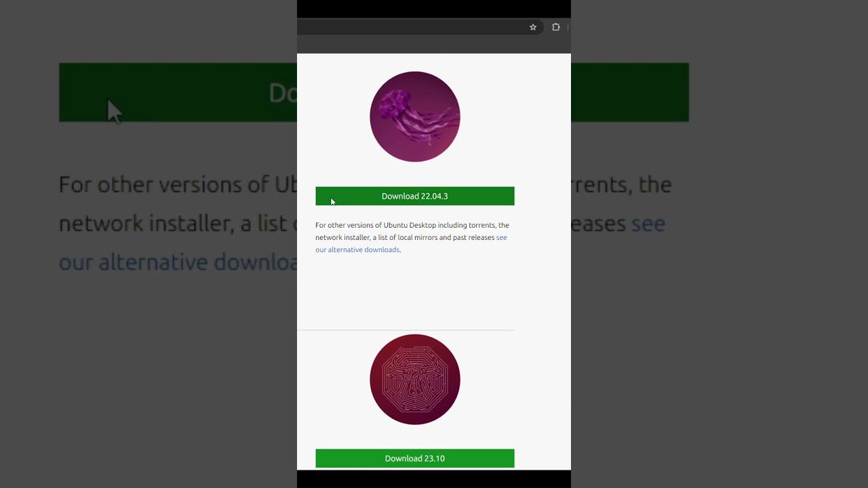This screenshot has width=868, height=488.
Task: Click the blurred 'eases' background text
Action: click(x=598, y=223)
